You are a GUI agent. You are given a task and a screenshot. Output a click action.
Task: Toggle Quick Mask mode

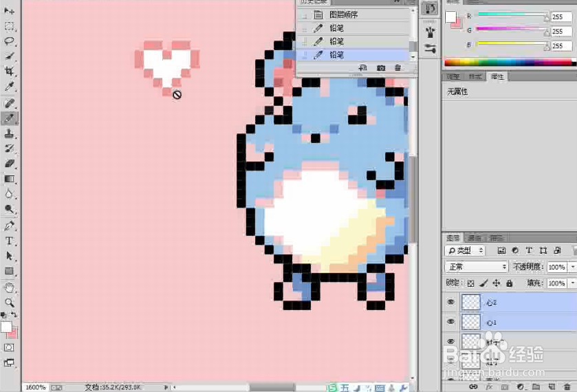point(9,347)
